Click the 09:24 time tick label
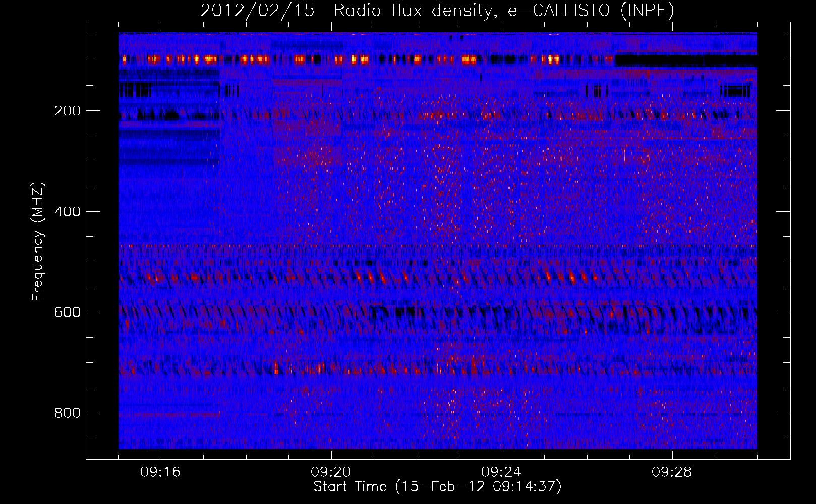Viewport: 816px width, 504px height. 501,472
